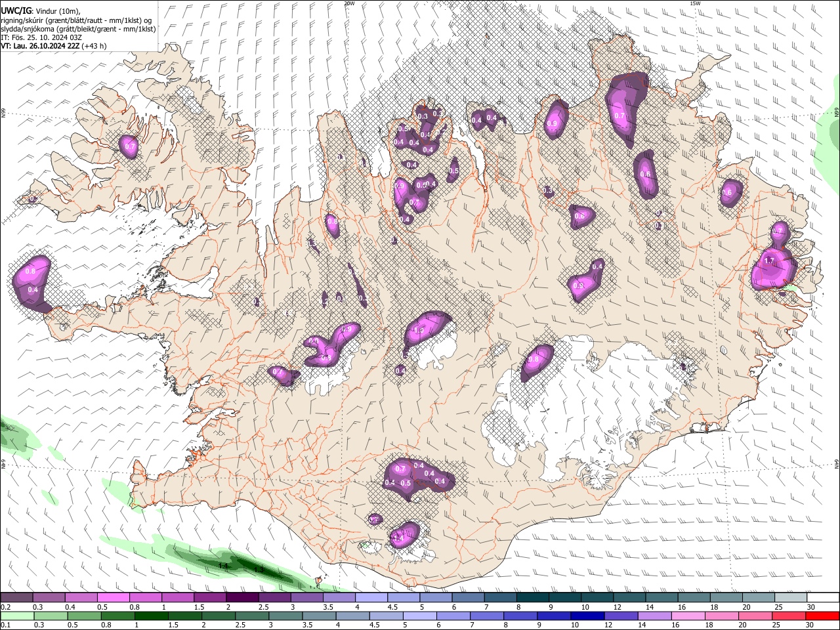Click the pale gray 25 snow legend swatch
840x630 pixels.
(790, 598)
